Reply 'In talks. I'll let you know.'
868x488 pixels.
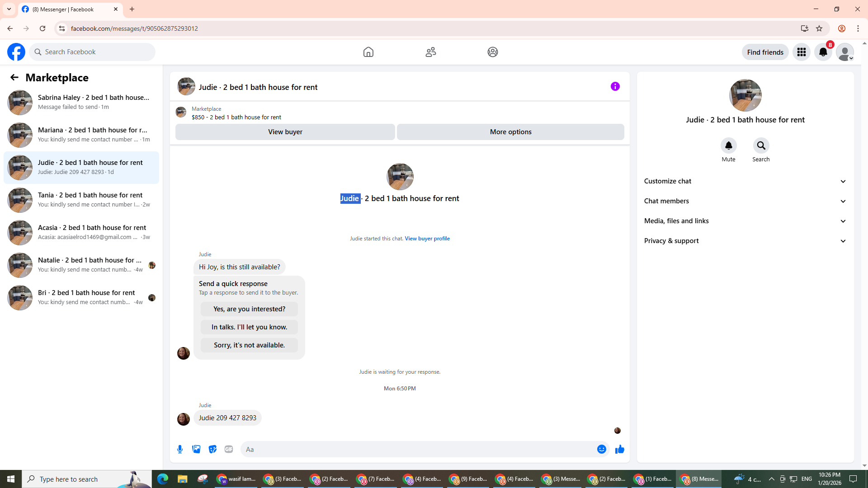click(x=250, y=327)
